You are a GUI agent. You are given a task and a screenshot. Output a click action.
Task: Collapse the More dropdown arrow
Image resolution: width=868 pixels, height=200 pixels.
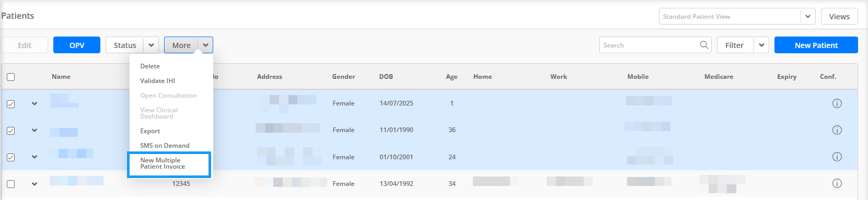click(x=205, y=45)
